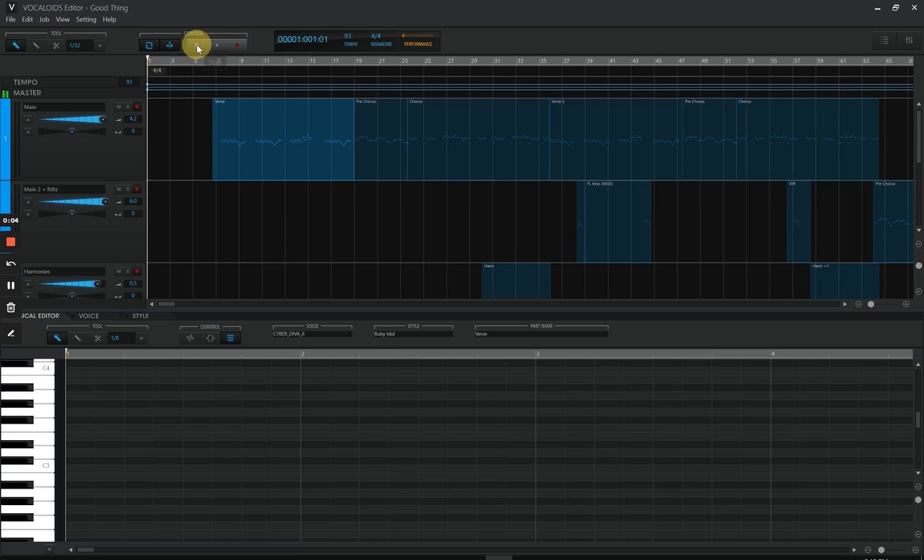Click the Main volume value 4.2
The height and width of the screenshot is (560, 924).
(x=133, y=119)
